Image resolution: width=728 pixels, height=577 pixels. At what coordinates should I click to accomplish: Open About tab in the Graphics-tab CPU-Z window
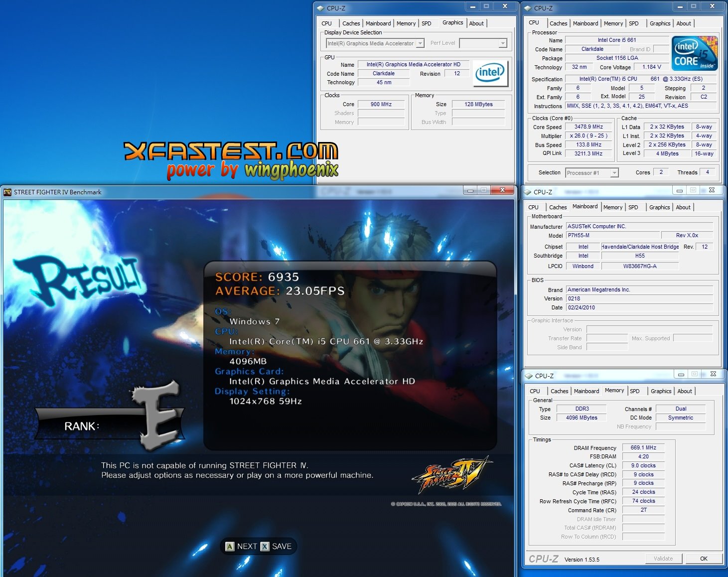[x=476, y=23]
